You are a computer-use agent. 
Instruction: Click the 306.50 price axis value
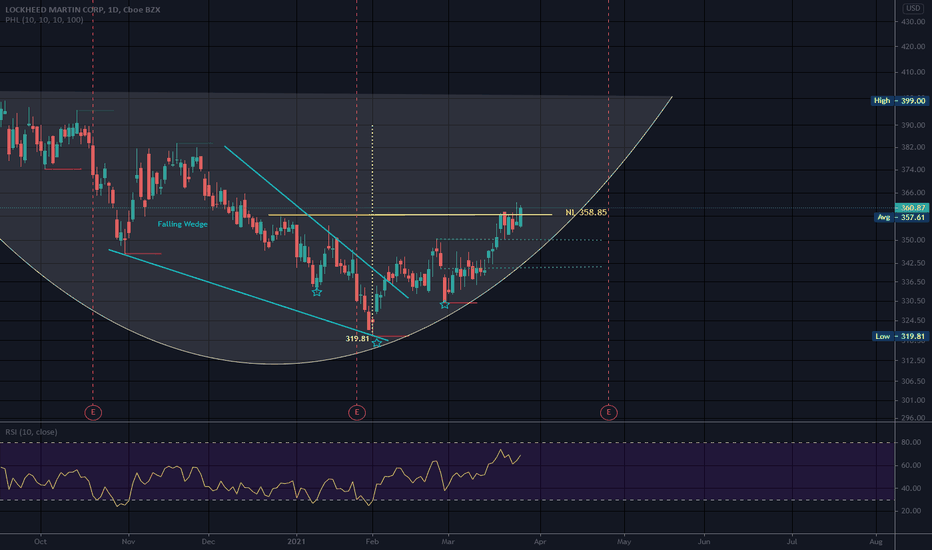pyautogui.click(x=913, y=381)
